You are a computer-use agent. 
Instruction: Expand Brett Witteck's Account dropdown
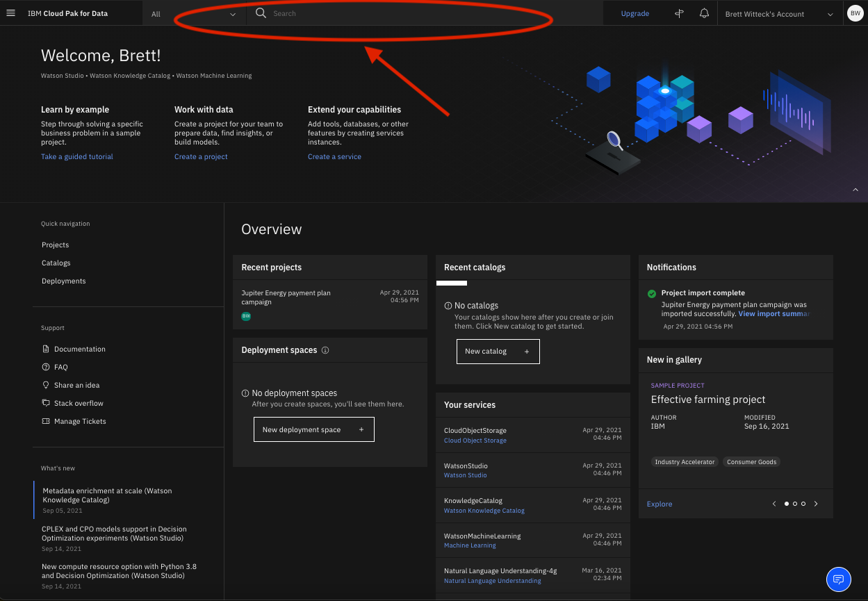tap(779, 14)
